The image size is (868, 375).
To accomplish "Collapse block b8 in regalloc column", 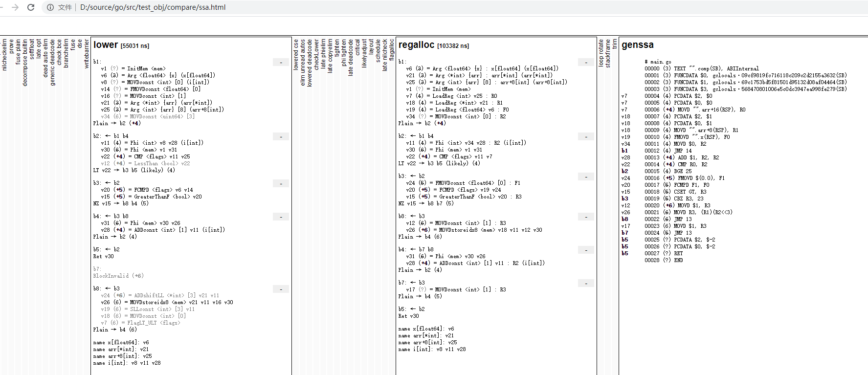I will (x=586, y=217).
